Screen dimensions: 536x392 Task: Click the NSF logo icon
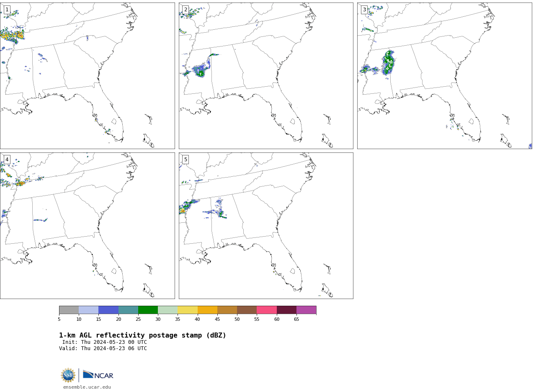68,375
